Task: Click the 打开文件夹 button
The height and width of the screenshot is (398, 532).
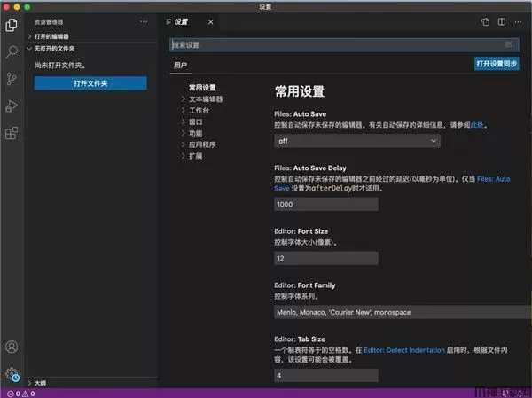Action: 90,83
